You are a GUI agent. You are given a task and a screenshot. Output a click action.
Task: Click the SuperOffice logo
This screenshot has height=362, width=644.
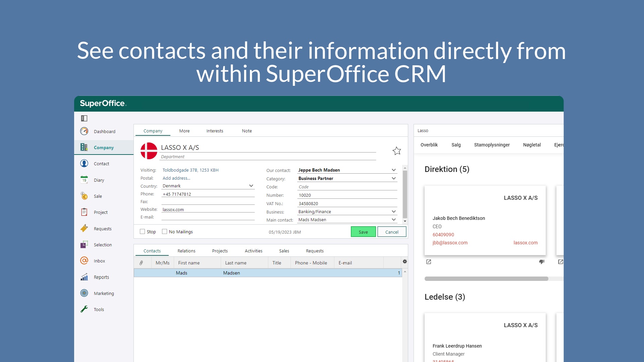tap(103, 104)
